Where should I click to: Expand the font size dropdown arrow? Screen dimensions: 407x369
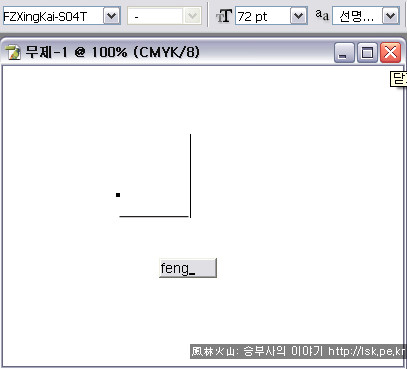(x=298, y=16)
